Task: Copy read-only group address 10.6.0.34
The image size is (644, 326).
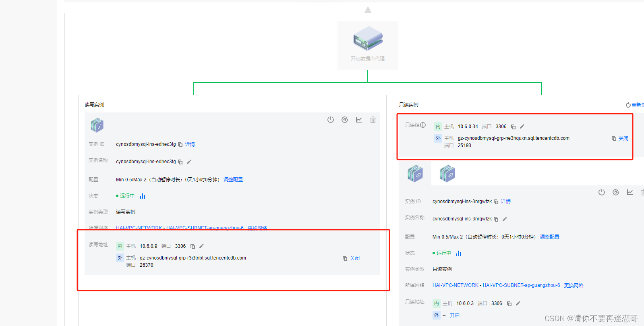Action: [513, 127]
